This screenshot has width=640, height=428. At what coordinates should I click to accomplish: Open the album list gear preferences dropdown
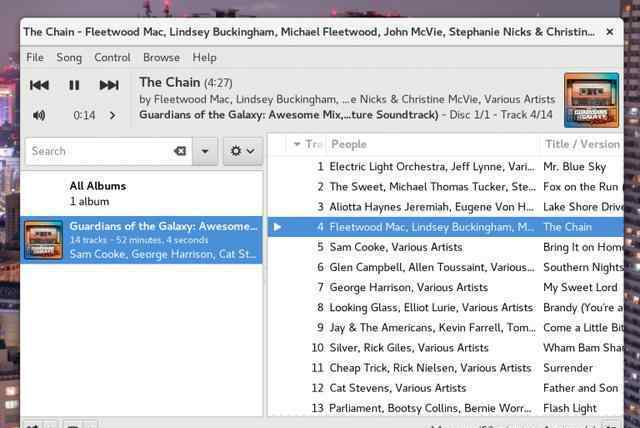(x=242, y=151)
